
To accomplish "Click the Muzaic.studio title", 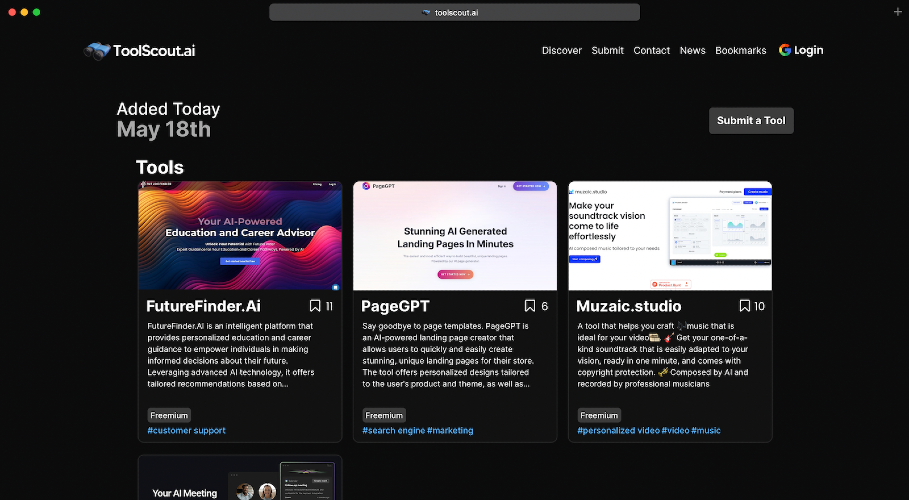I will 629,306.
